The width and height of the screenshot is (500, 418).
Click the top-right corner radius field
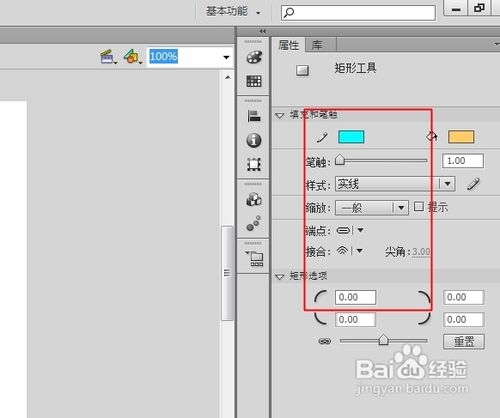[463, 297]
